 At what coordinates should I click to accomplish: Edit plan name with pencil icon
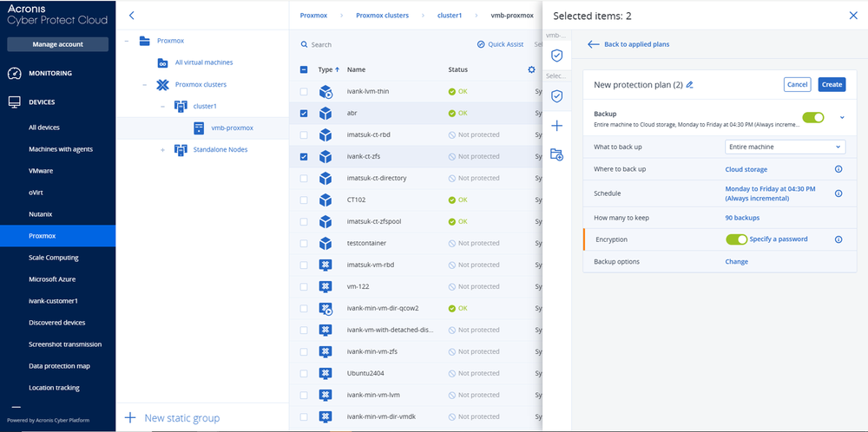(689, 85)
